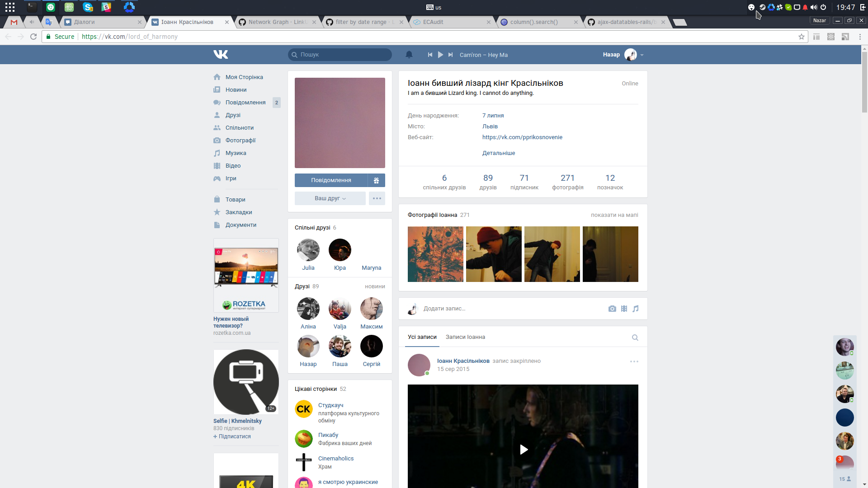Open the 271 фотографія counter
The width and height of the screenshot is (868, 488).
coord(568,182)
